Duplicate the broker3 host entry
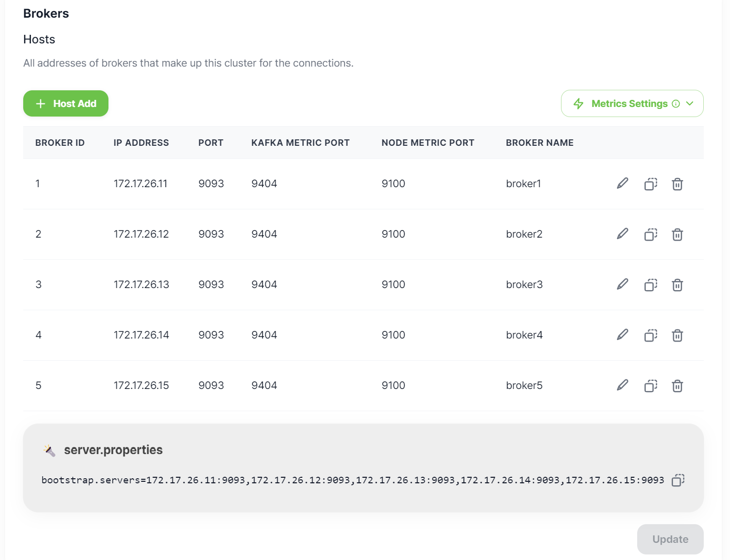The width and height of the screenshot is (730, 560). [650, 285]
